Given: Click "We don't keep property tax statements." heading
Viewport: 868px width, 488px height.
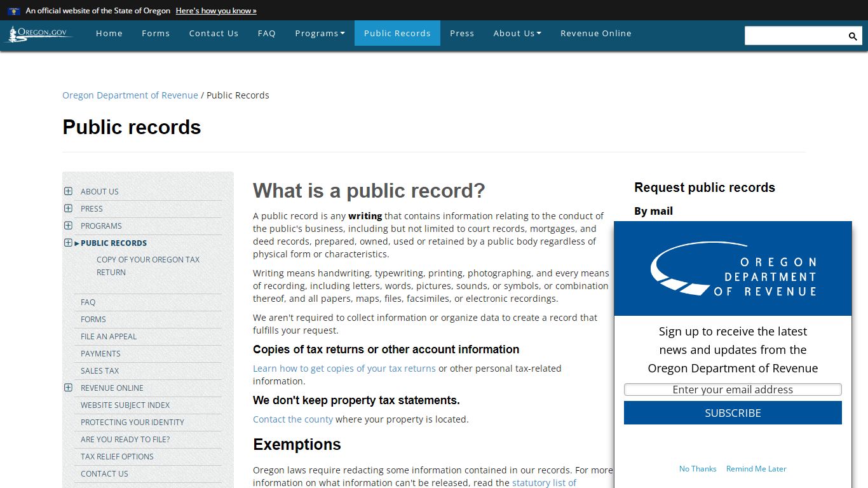Looking at the screenshot, I should 356,400.
